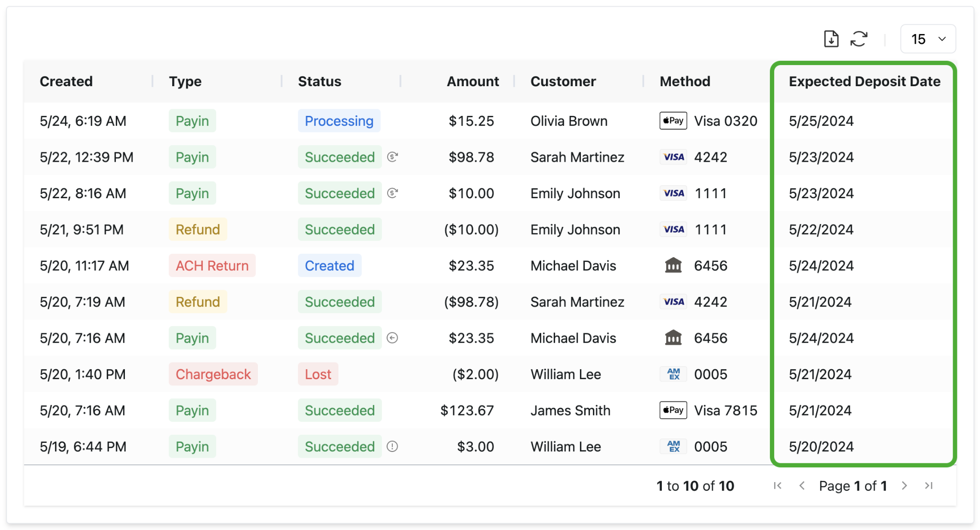Go to the previous page arrow
The image size is (980, 530).
802,485
